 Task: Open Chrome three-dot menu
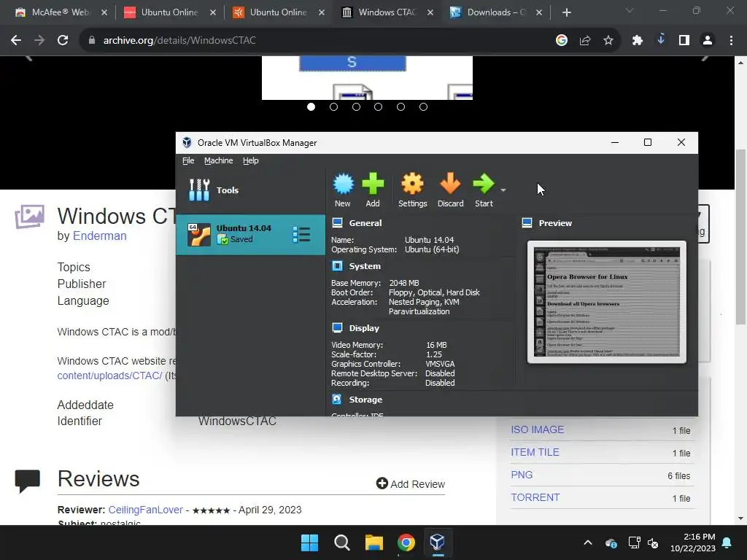tap(731, 41)
